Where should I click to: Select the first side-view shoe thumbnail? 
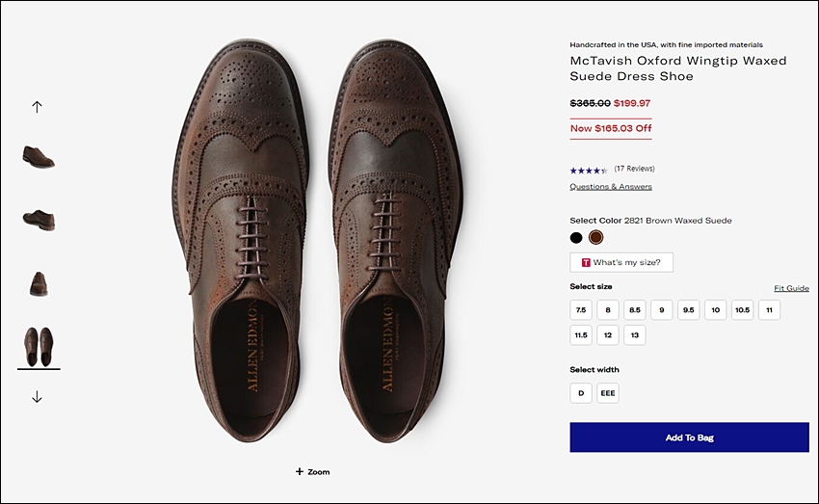coord(39,157)
